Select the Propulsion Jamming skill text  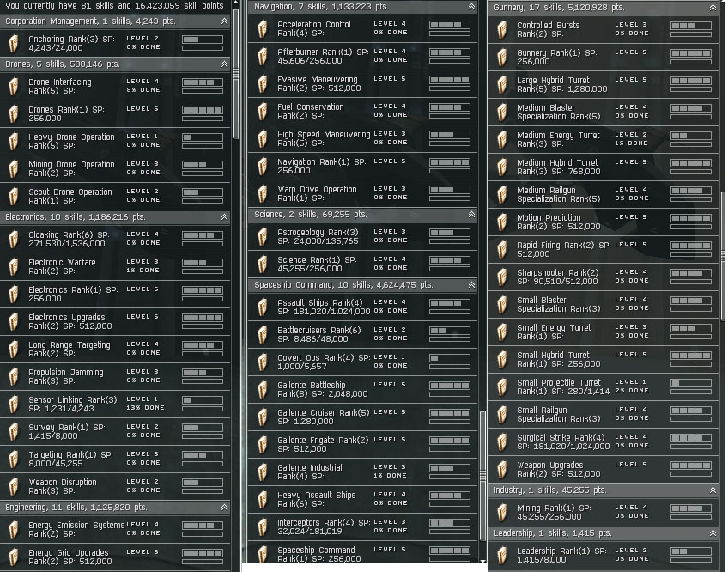pyautogui.click(x=66, y=376)
